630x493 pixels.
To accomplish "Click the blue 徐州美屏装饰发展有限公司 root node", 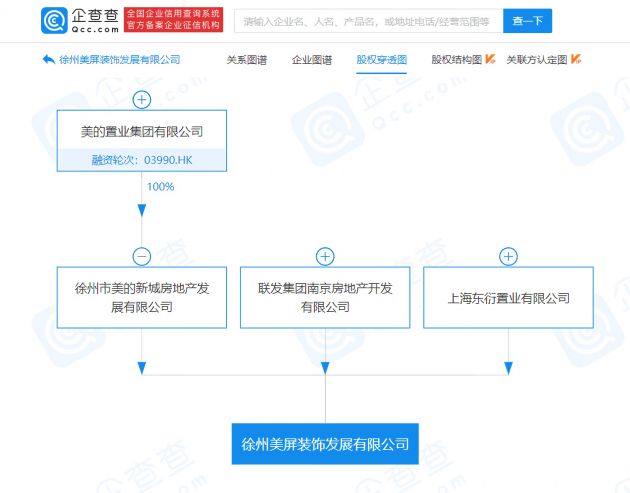I will click(x=325, y=444).
